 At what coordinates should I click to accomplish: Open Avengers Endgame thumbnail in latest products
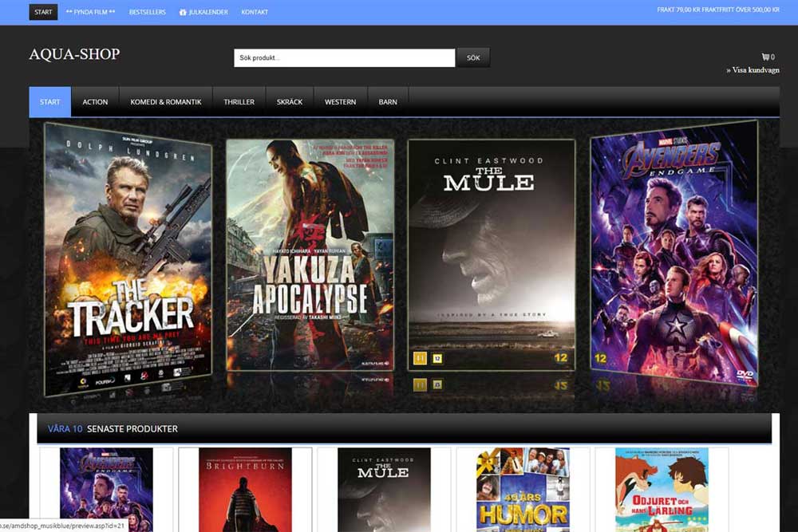(106, 490)
